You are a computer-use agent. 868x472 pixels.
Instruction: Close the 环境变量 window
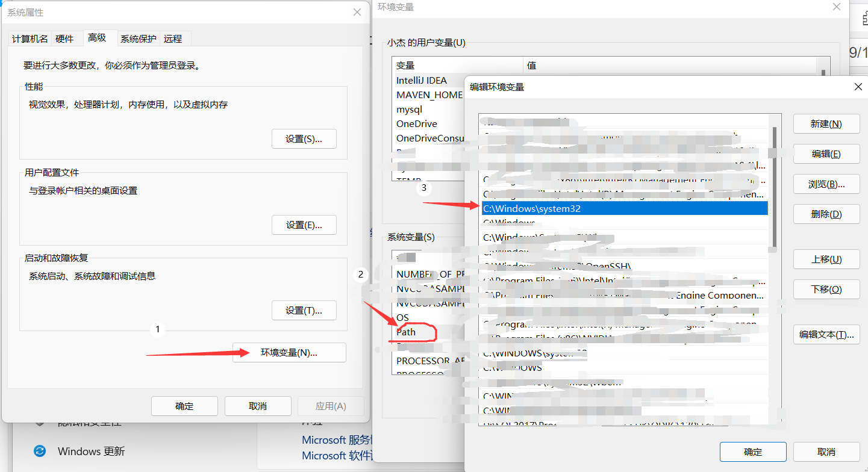(836, 7)
